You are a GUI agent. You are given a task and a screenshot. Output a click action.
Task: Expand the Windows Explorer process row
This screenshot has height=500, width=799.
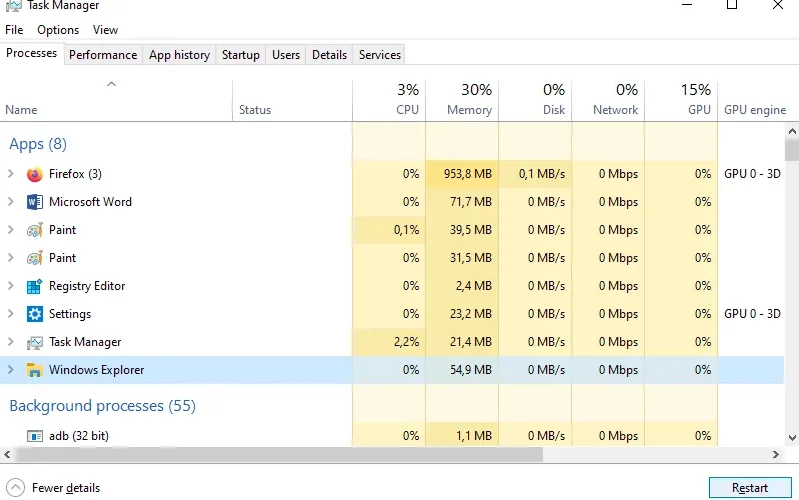pos(11,370)
